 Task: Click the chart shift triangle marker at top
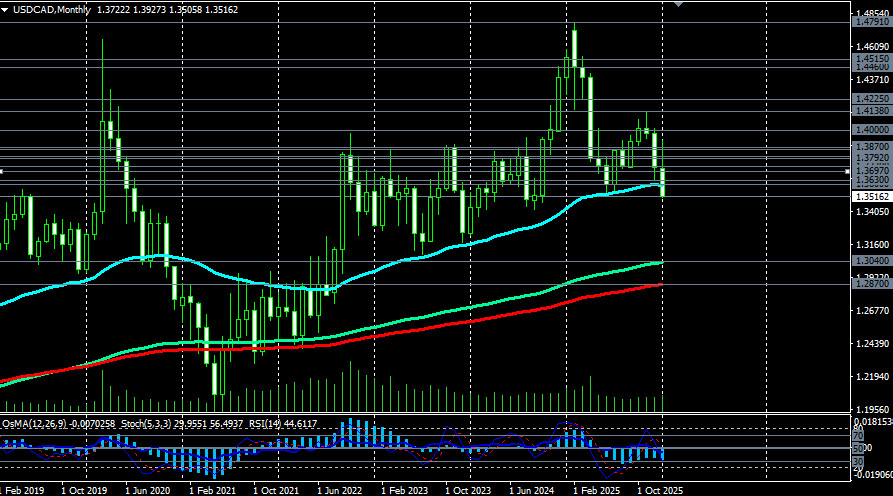coord(681,4)
